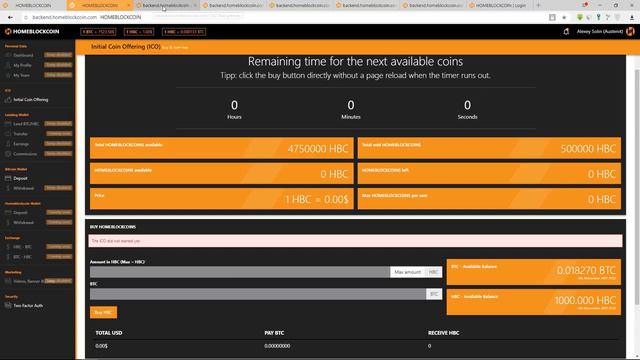Click the My Profile person icon
This screenshot has height=360, width=640.
point(8,65)
